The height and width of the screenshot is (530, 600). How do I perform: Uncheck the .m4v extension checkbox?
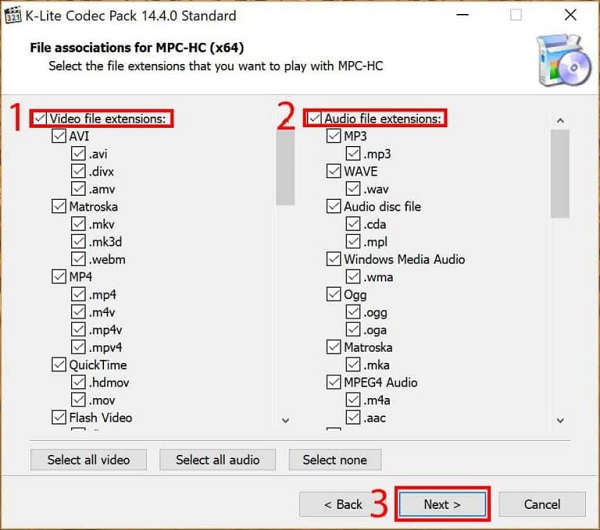point(78,312)
